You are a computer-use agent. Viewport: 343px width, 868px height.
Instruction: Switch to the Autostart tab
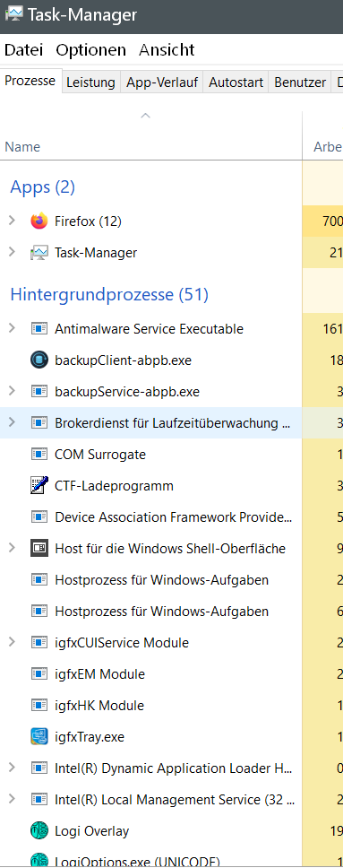[x=236, y=82]
